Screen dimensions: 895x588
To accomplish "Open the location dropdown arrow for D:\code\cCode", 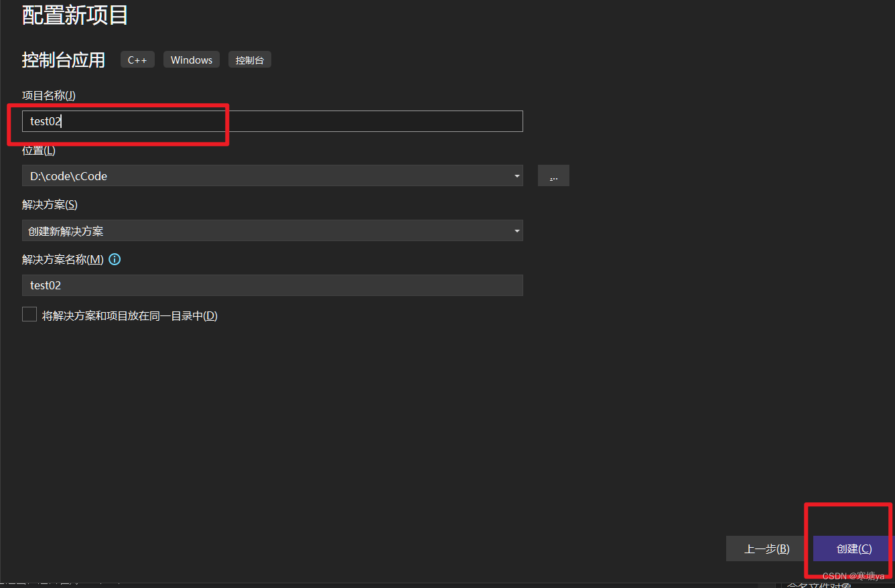I will [x=517, y=176].
